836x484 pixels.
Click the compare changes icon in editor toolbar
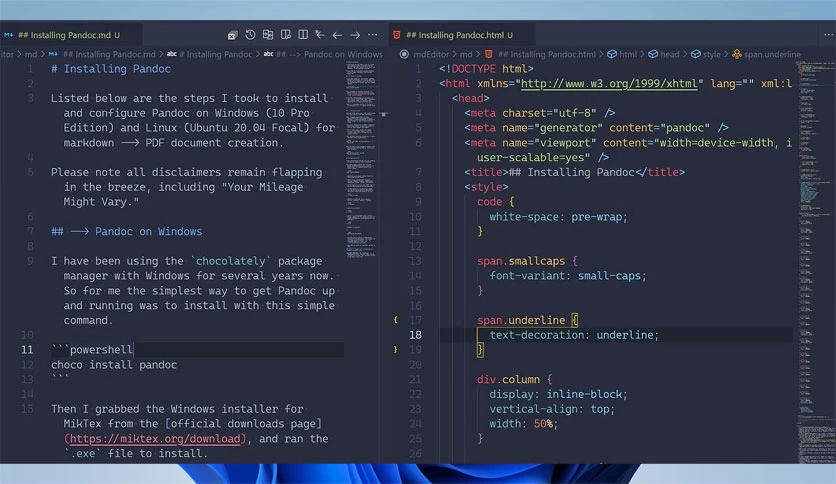tap(268, 35)
